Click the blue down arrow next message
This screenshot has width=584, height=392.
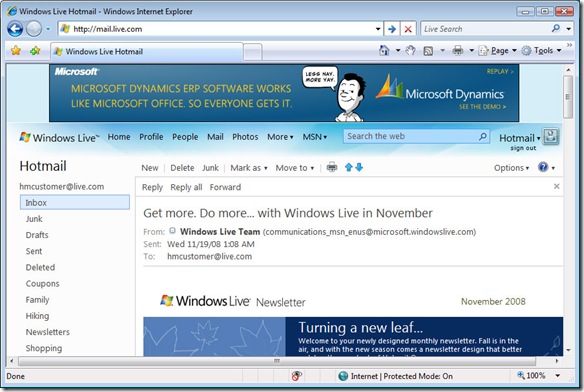pyautogui.click(x=359, y=167)
